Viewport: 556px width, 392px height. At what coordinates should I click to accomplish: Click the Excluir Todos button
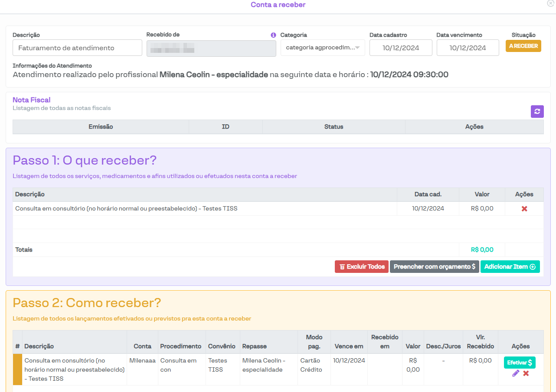pos(362,267)
